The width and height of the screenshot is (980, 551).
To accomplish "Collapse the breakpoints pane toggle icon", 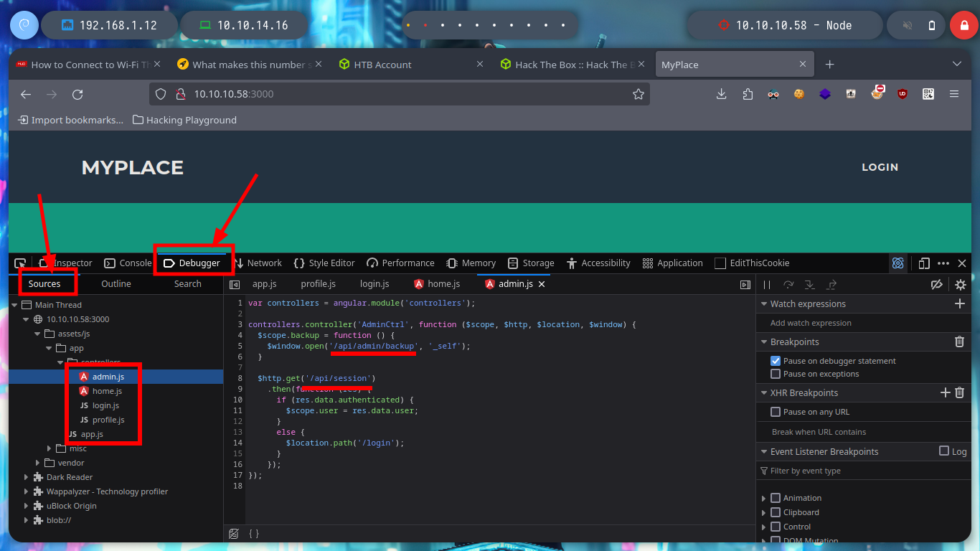I will pos(745,285).
